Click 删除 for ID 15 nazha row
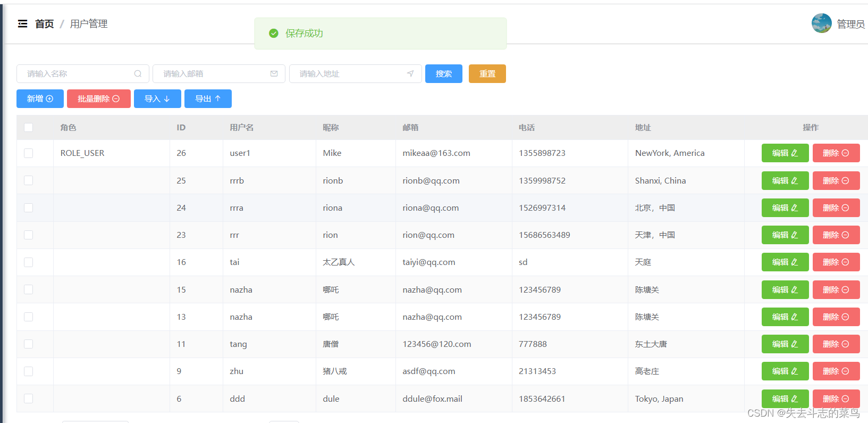Screen dimensions: 868x423 [836, 290]
